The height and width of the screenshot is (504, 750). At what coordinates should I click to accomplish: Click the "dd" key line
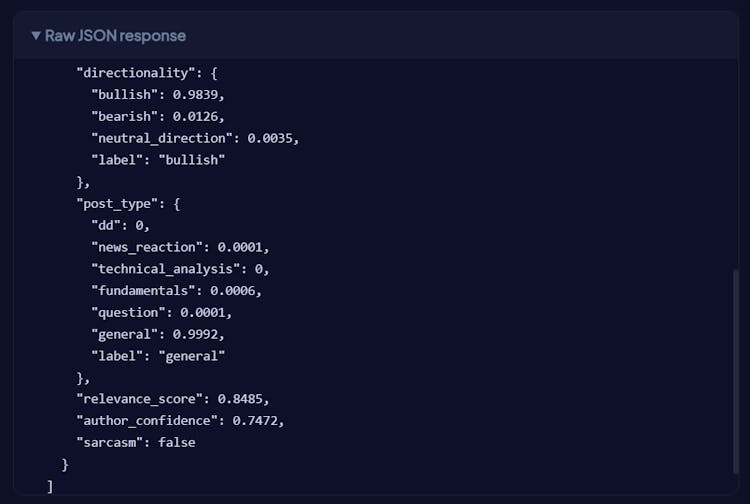point(108,225)
